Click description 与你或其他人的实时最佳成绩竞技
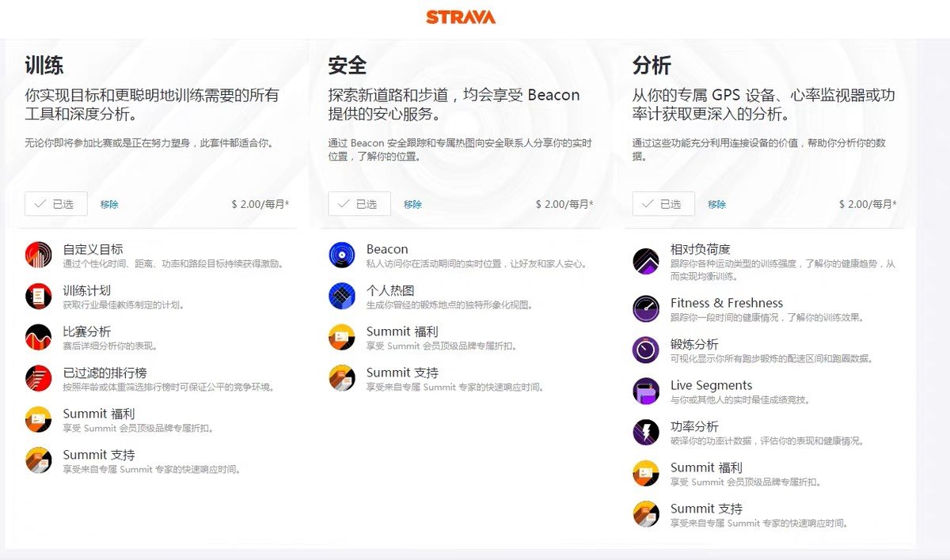This screenshot has width=950, height=560. pos(740,399)
